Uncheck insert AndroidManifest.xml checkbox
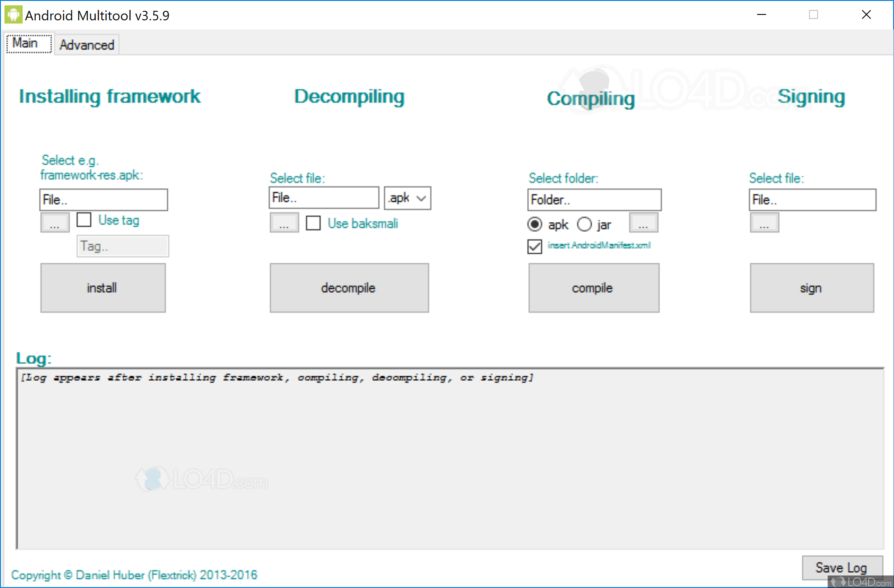This screenshot has height=588, width=894. click(x=535, y=246)
